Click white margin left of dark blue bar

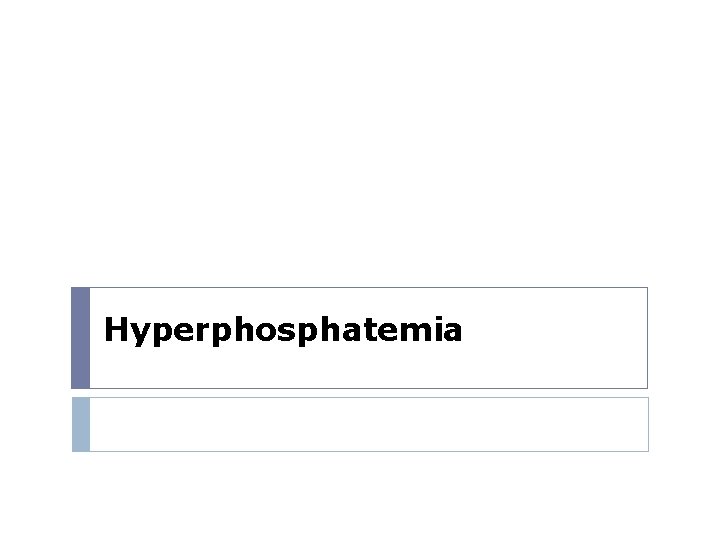click(35, 338)
